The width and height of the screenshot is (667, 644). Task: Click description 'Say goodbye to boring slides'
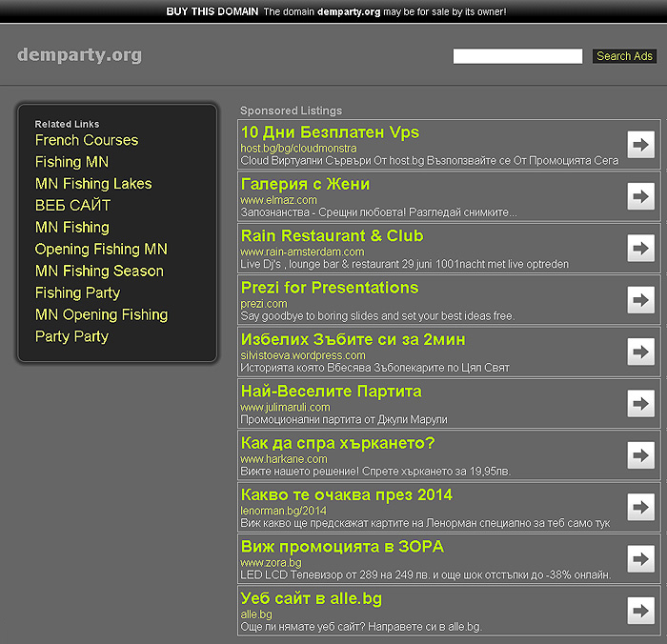tap(377, 316)
